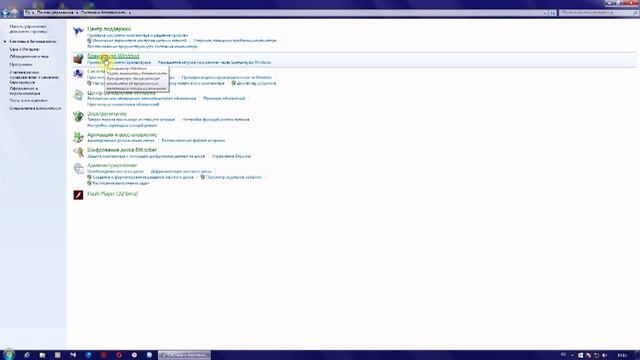This screenshot has width=640, height=360.
Task: Click Разрешение запуска программы через брандмауэр Windows
Action: pyautogui.click(x=214, y=62)
